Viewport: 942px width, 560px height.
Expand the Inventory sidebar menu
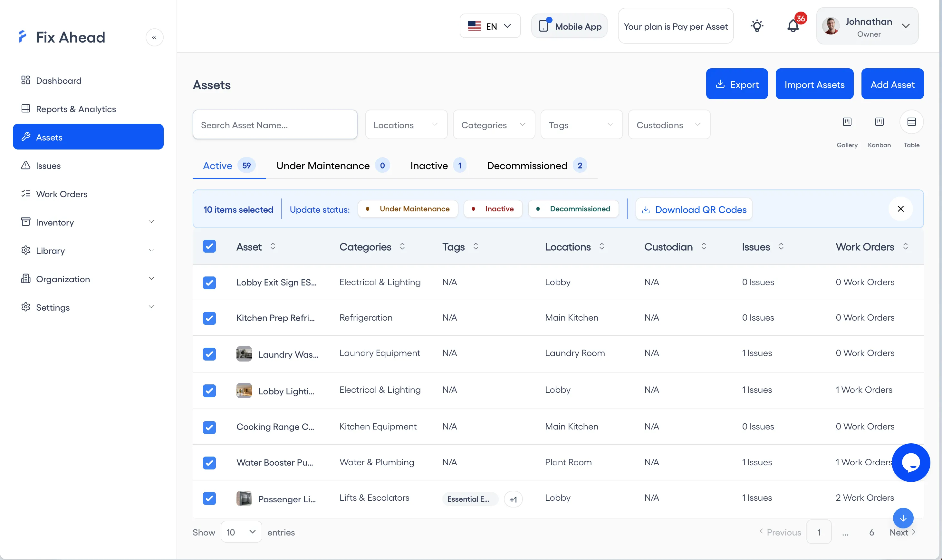[x=88, y=222]
